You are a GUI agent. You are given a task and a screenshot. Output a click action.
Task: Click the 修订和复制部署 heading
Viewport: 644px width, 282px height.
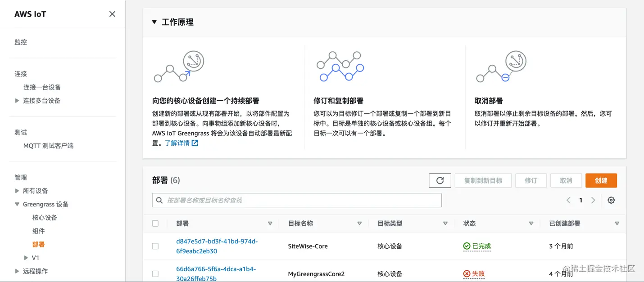338,101
